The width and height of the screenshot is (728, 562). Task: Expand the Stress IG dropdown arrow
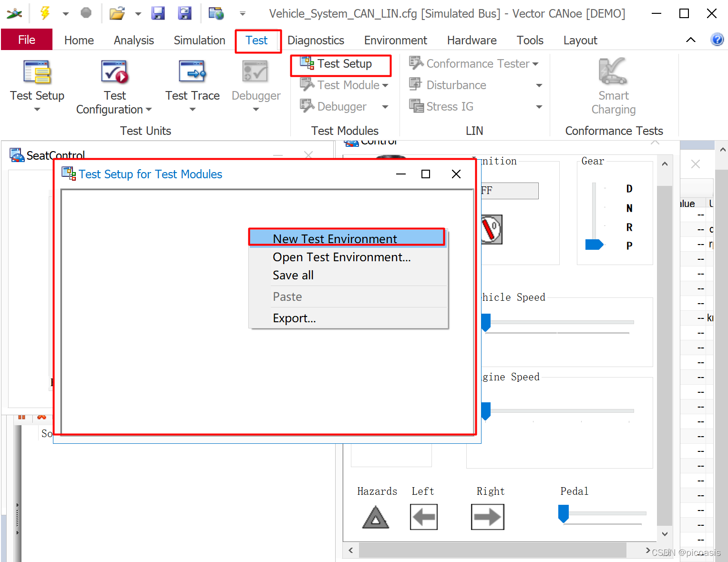click(539, 107)
